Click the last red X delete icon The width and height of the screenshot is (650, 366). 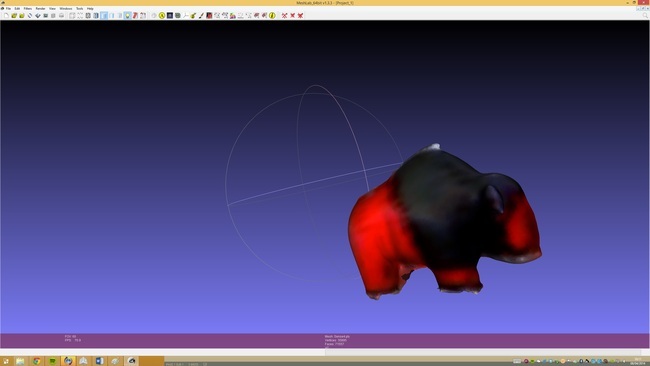click(300, 15)
